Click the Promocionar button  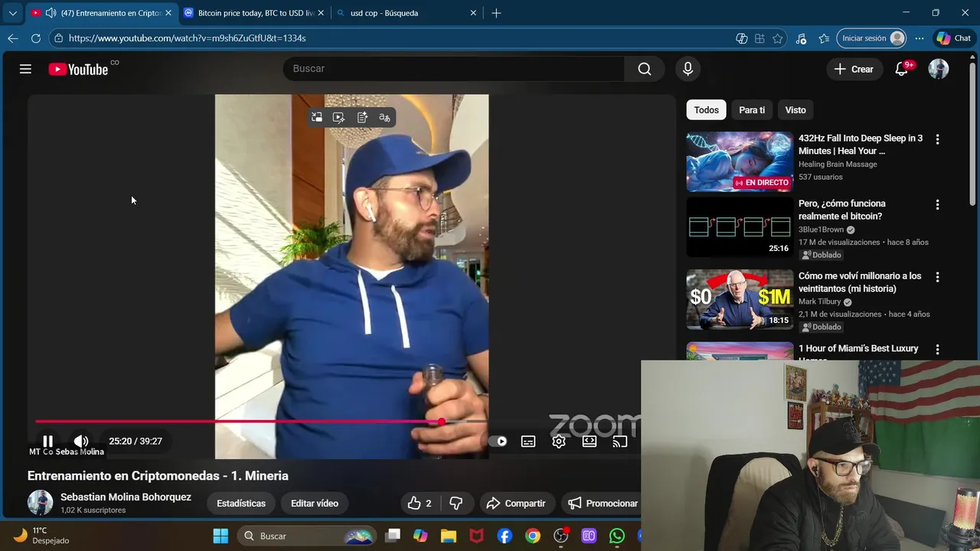click(603, 504)
